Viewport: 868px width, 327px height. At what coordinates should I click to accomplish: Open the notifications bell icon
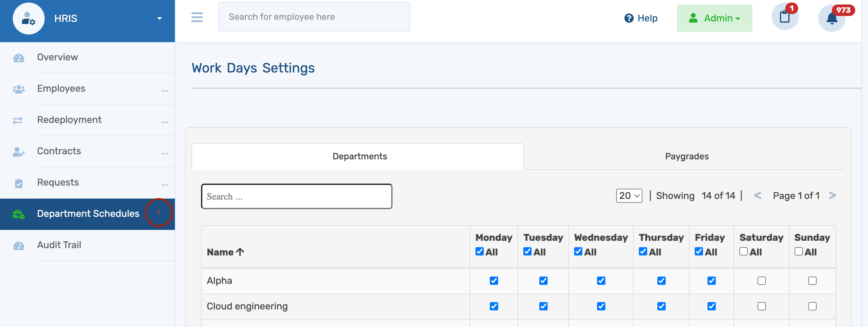(x=832, y=18)
